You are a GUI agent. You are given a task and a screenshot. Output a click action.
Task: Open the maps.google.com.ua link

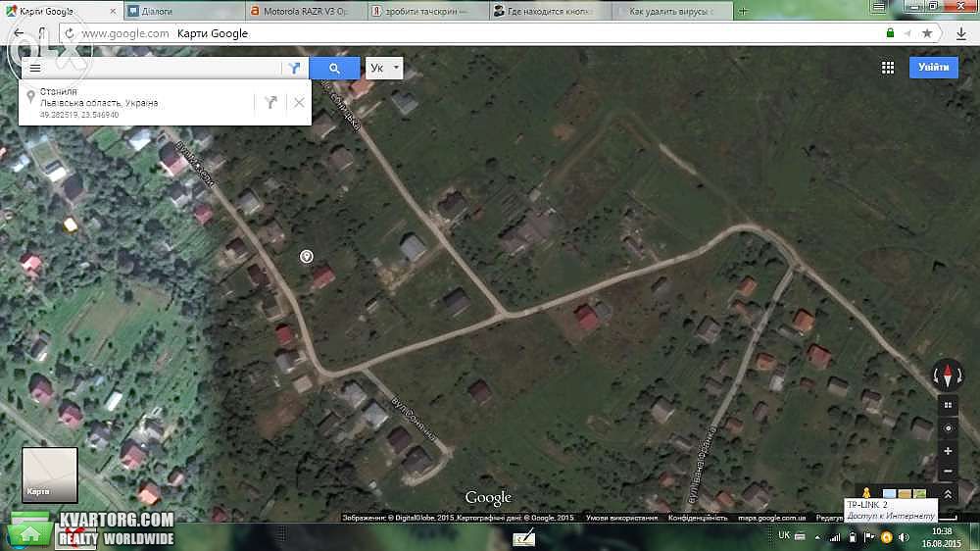[x=771, y=518]
